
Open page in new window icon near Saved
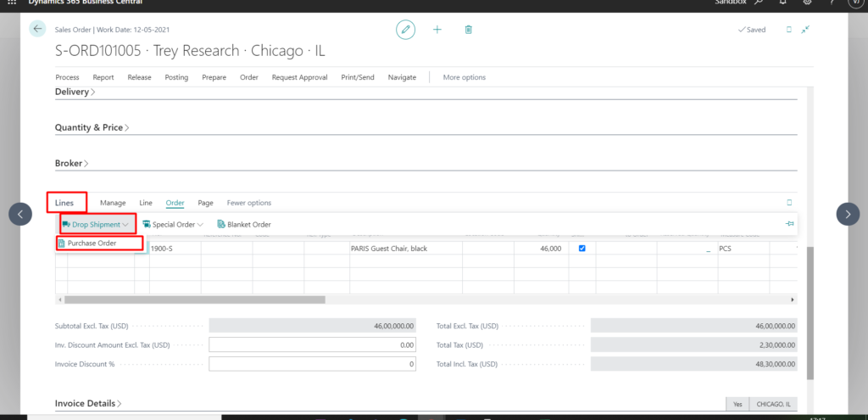click(x=789, y=30)
